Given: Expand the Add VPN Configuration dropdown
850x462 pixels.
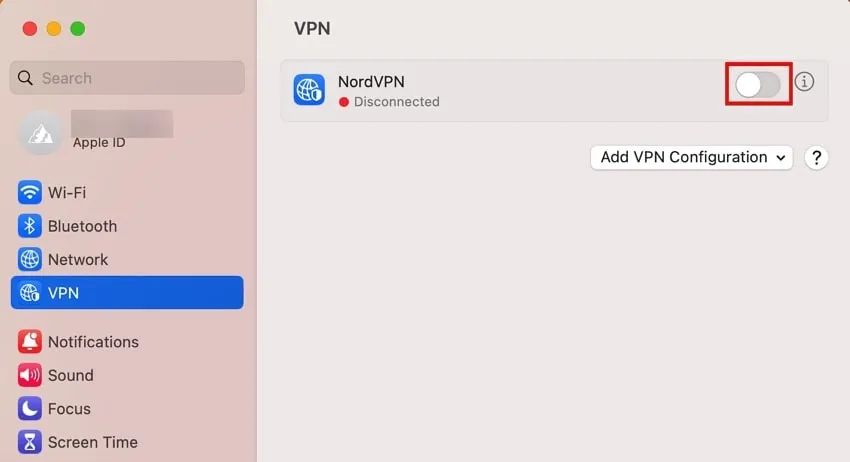Looking at the screenshot, I should coord(691,157).
